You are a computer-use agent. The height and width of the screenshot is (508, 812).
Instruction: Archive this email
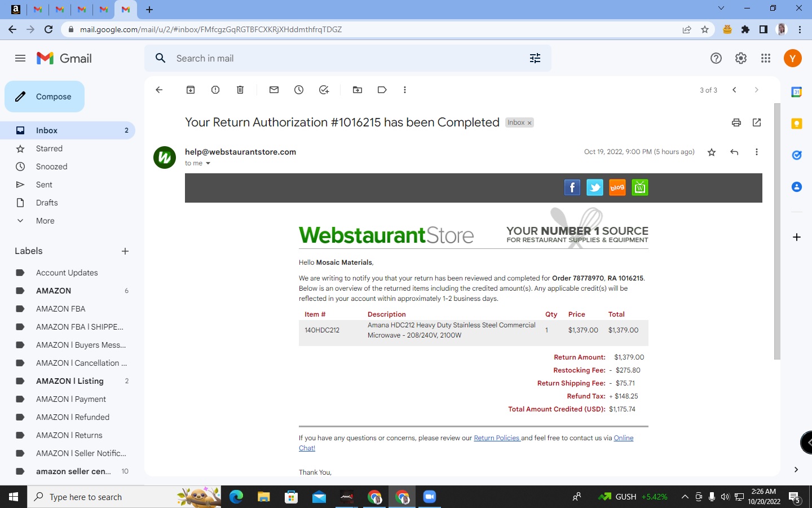(x=191, y=90)
